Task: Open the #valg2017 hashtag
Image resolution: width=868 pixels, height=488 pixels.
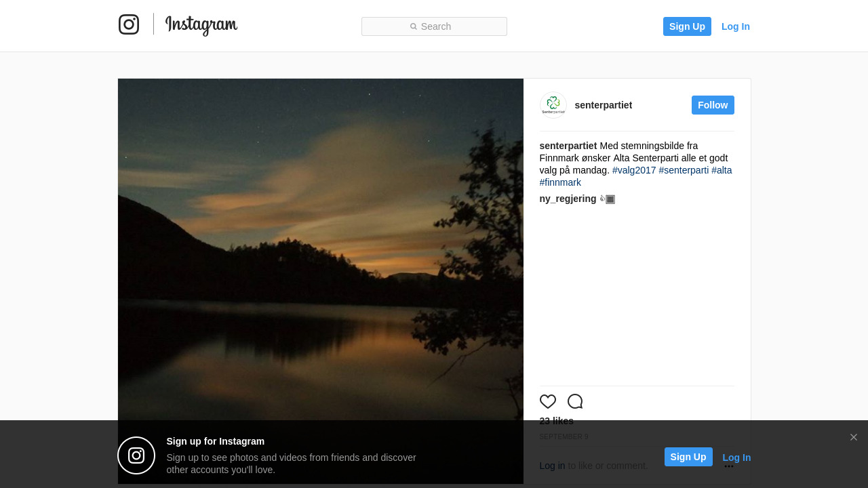Action: [634, 170]
